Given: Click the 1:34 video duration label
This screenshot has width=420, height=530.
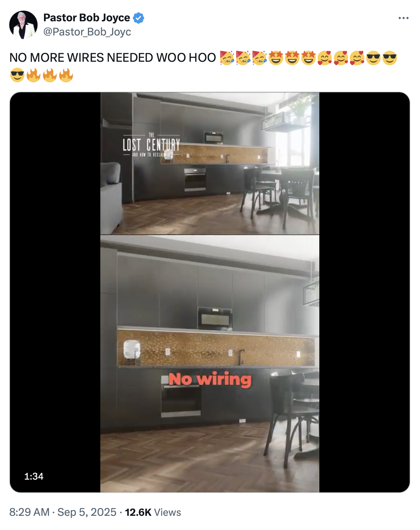Looking at the screenshot, I should point(34,476).
